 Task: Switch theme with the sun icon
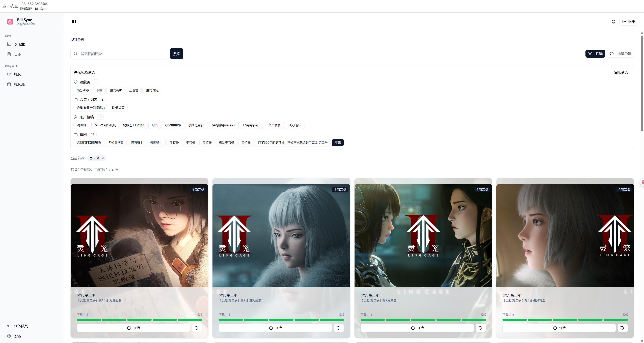(613, 22)
